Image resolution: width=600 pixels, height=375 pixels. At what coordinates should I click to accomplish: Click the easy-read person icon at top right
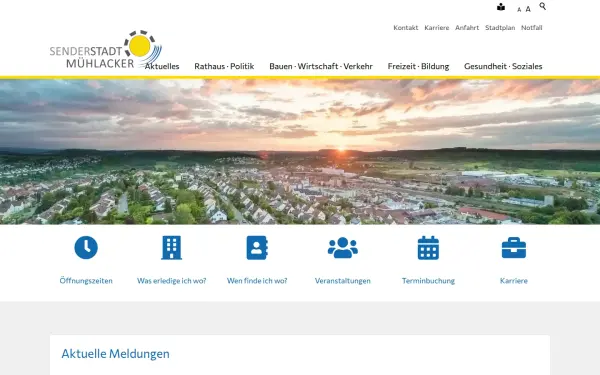[501, 7]
